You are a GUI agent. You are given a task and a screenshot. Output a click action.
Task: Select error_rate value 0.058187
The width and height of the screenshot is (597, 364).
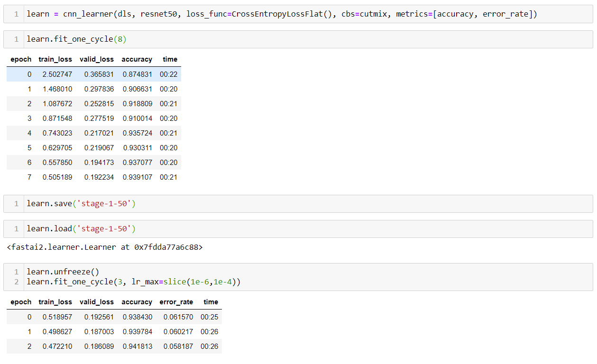[178, 346]
